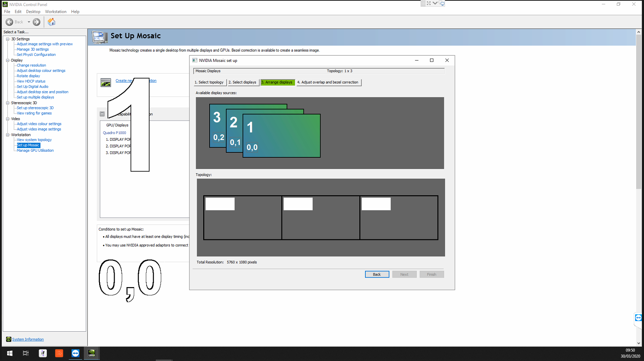The image size is (644, 361).
Task: Open Set PhysX Configuration
Action: pos(36,55)
